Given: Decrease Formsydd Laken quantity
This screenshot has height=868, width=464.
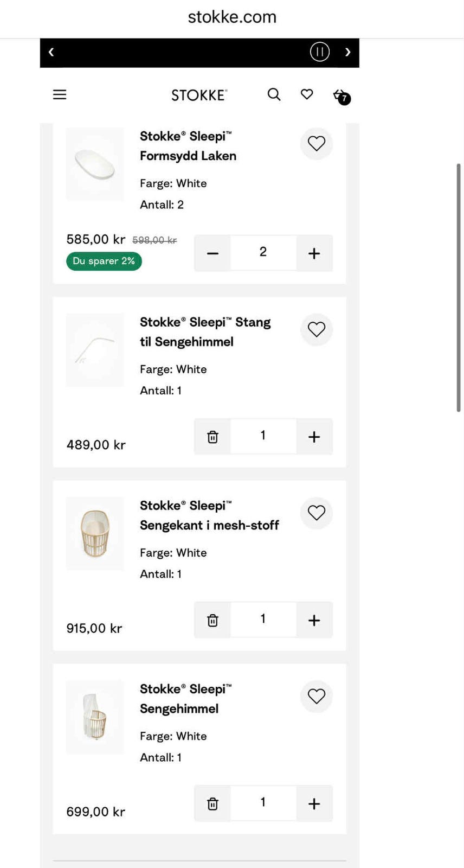Looking at the screenshot, I should 212,253.
